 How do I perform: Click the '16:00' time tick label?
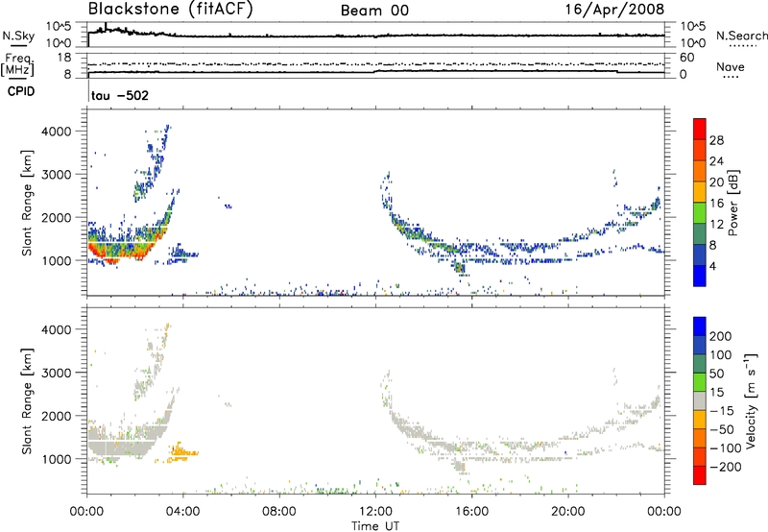pyautogui.click(x=471, y=512)
